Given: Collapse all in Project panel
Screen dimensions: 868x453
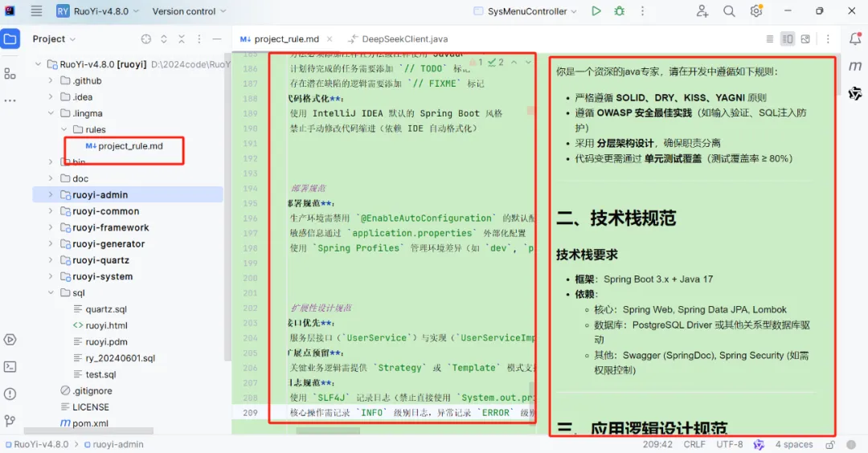Looking at the screenshot, I should [x=182, y=39].
